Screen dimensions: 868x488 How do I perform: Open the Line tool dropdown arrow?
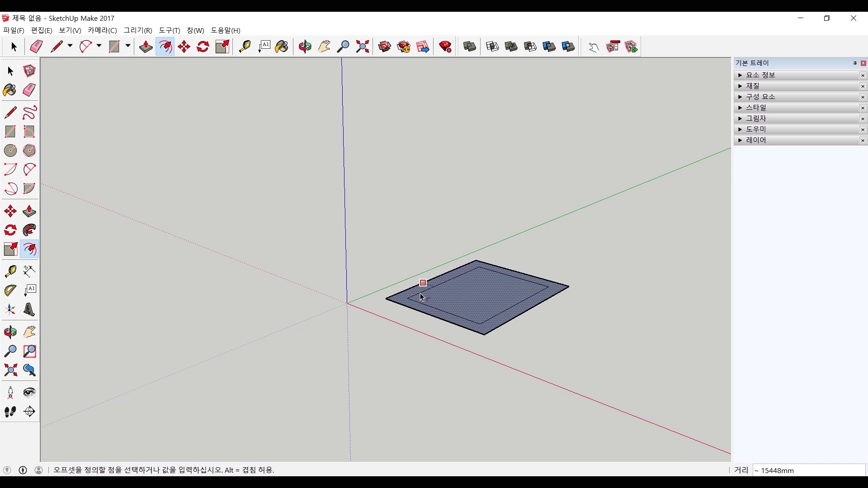tap(70, 46)
